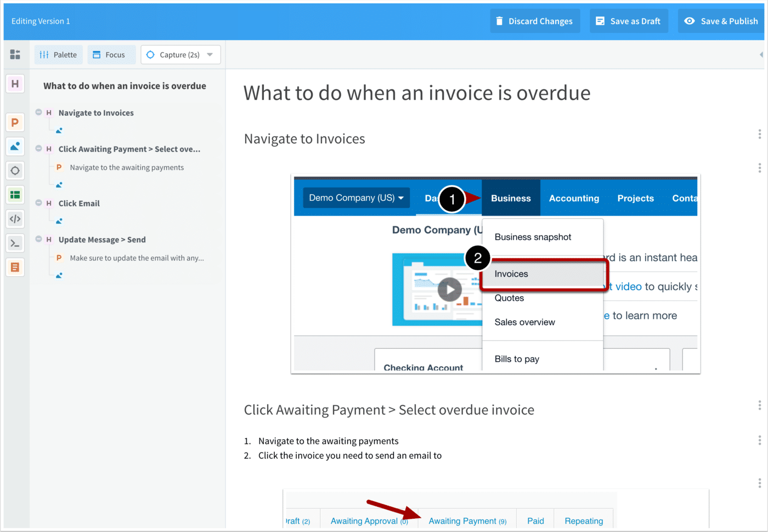768x532 pixels.
Task: Open options menu beside Navigate to Invoices heading
Action: coord(759,133)
